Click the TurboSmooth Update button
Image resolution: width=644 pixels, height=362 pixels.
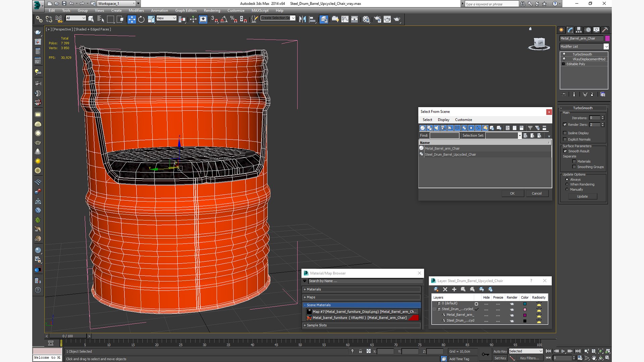pyautogui.click(x=582, y=196)
